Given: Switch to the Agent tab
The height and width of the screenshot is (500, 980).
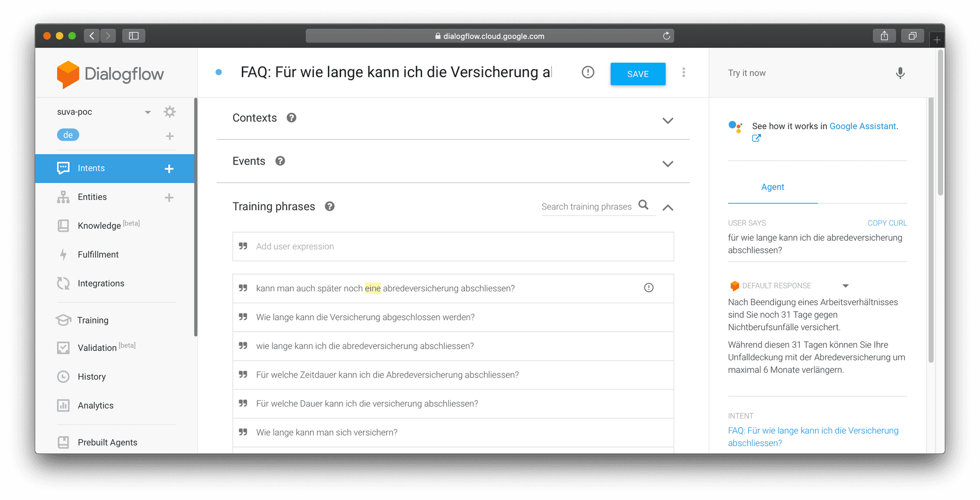Looking at the screenshot, I should pos(772,187).
